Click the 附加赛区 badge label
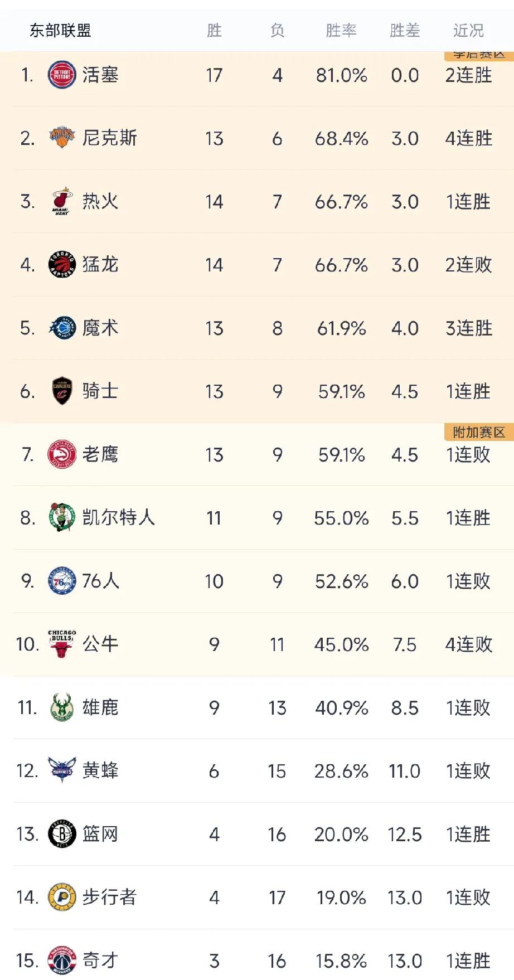Image resolution: width=514 pixels, height=980 pixels. pos(479,433)
